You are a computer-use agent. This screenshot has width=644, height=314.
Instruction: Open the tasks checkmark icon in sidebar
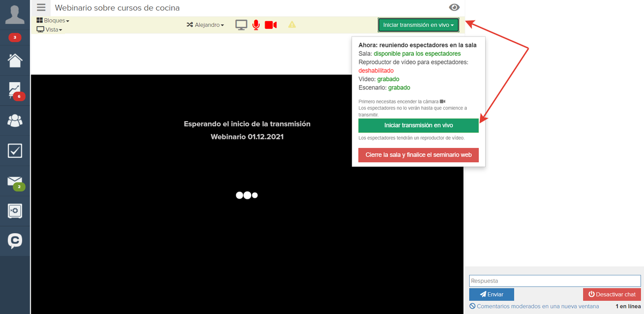(15, 151)
